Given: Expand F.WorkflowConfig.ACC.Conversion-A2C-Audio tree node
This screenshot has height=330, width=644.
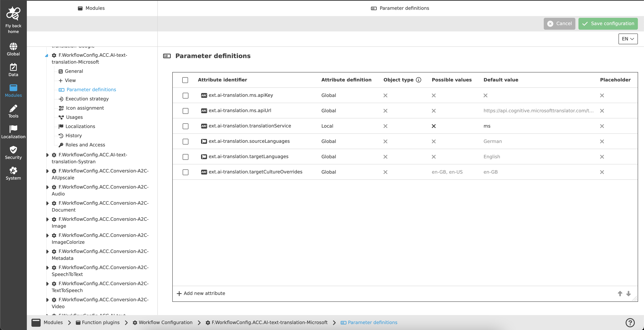Looking at the screenshot, I should point(47,187).
